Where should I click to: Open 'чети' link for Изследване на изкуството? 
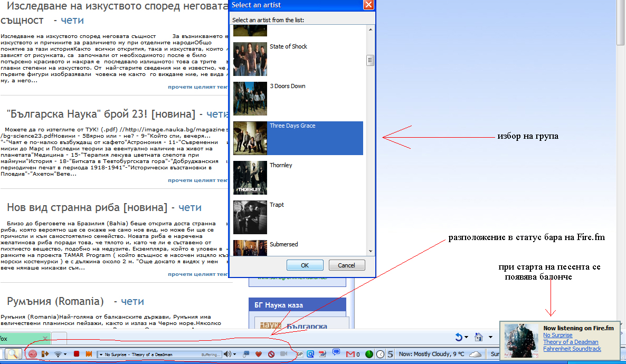tap(72, 21)
